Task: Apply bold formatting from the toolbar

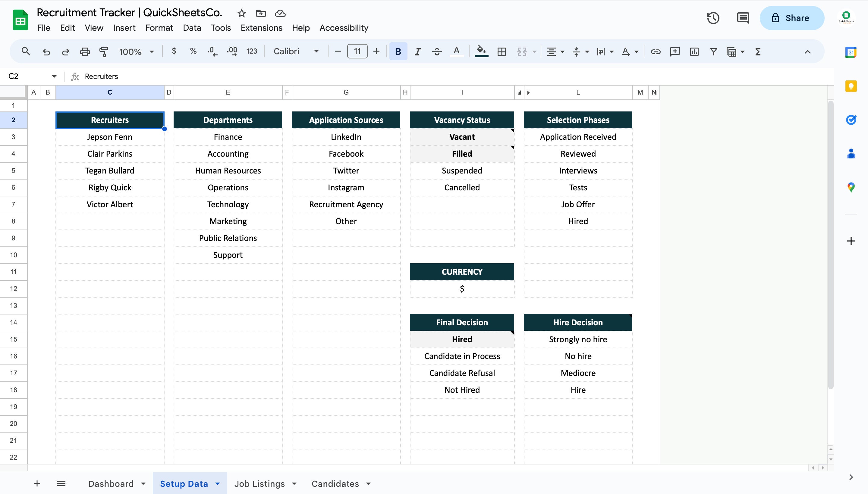Action: pyautogui.click(x=398, y=51)
